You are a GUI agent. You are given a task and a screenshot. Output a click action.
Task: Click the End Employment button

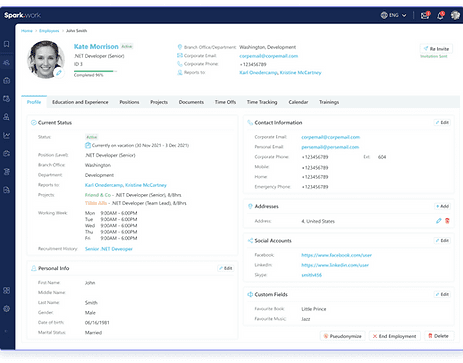click(394, 336)
